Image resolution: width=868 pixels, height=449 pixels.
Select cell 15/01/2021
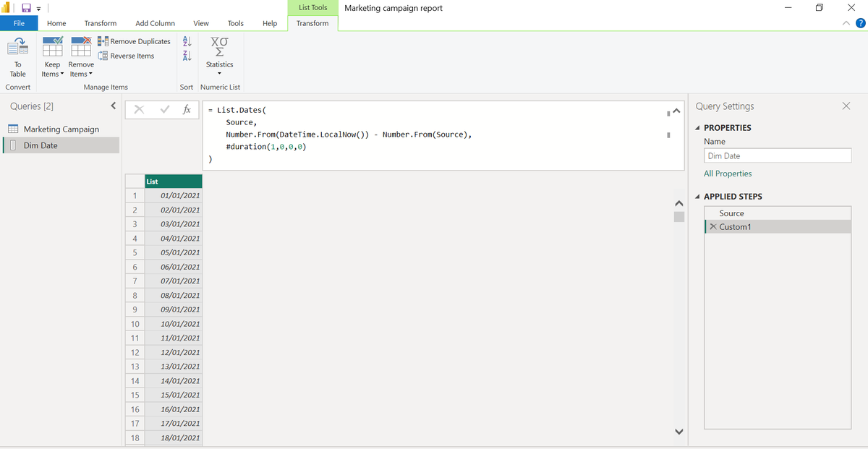tap(173, 395)
